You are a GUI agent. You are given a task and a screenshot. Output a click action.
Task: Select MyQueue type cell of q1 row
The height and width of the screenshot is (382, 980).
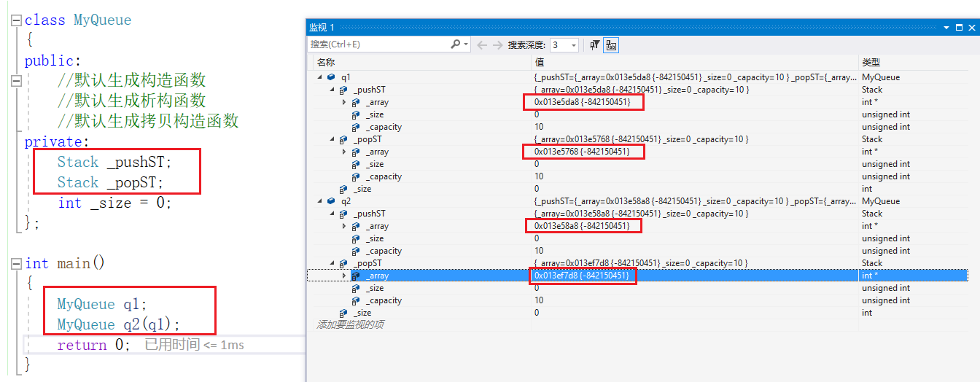click(880, 77)
